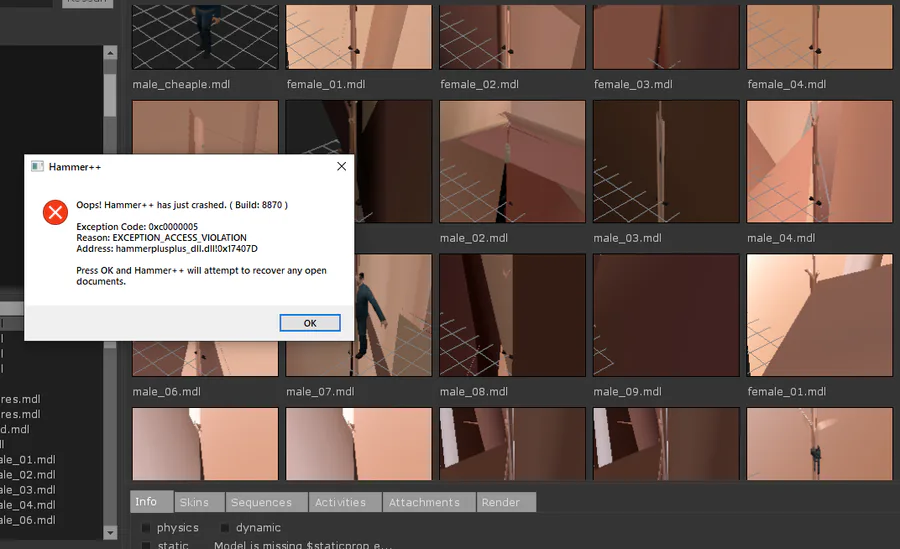The height and width of the screenshot is (549, 900).
Task: Select the male_cheaple.mdl thumbnail
Action: click(205, 37)
